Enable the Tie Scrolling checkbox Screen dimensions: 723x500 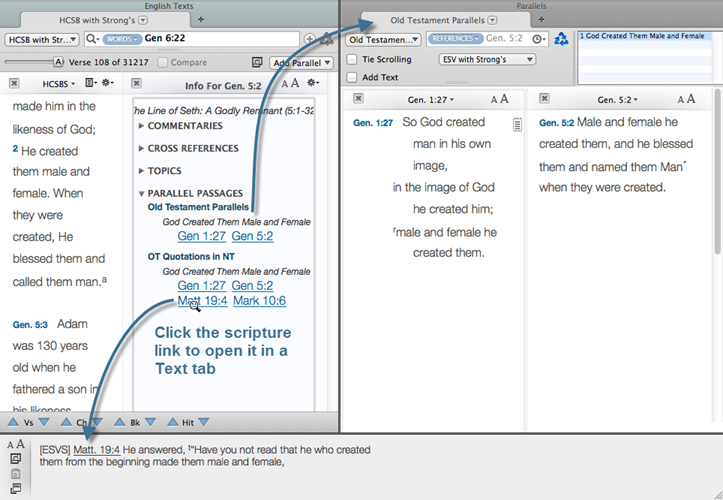(x=353, y=59)
